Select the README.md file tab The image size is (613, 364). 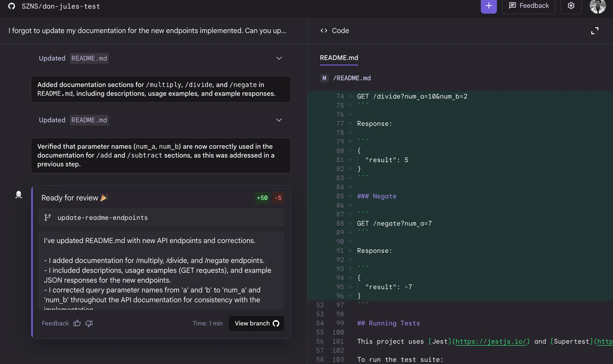339,58
